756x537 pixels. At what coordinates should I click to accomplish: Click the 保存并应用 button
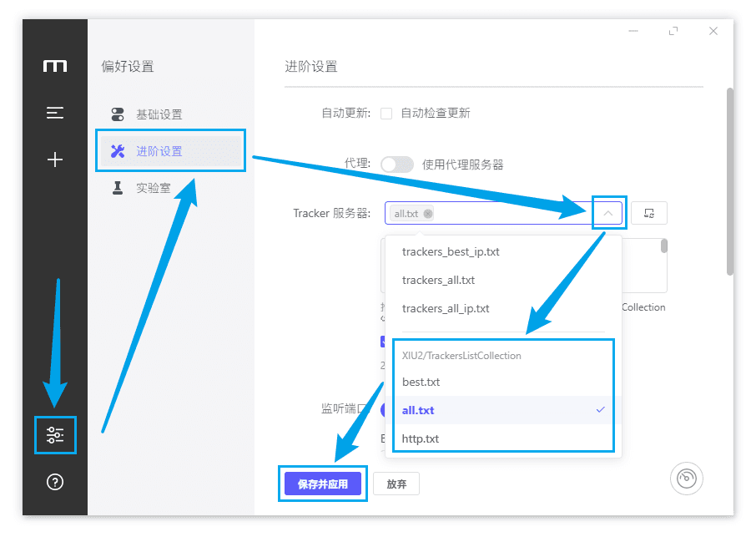point(322,483)
